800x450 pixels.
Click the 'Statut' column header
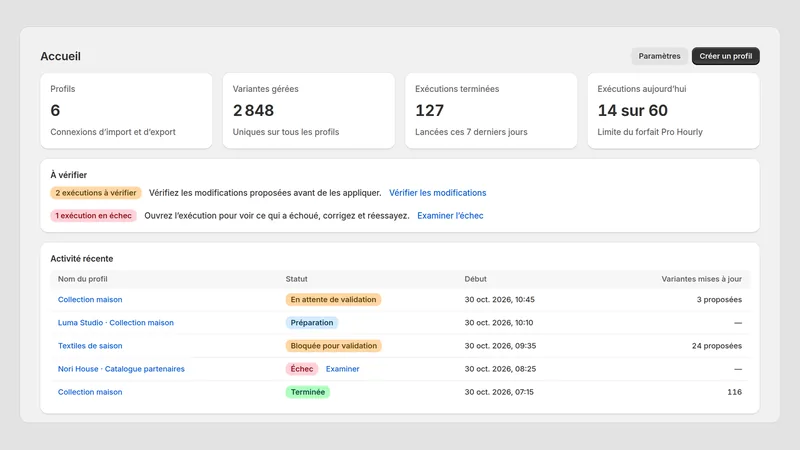point(296,279)
